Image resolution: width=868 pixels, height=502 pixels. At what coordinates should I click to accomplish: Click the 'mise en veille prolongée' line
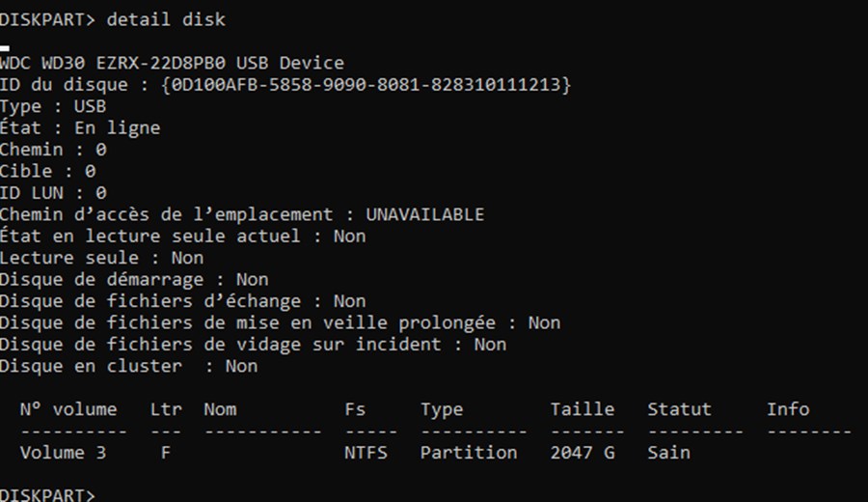point(280,321)
